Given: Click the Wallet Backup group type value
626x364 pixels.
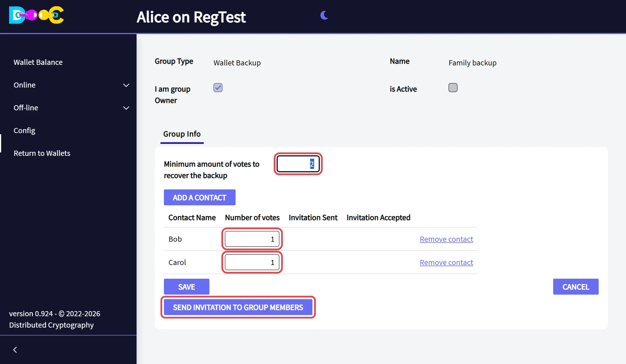Looking at the screenshot, I should click(237, 63).
